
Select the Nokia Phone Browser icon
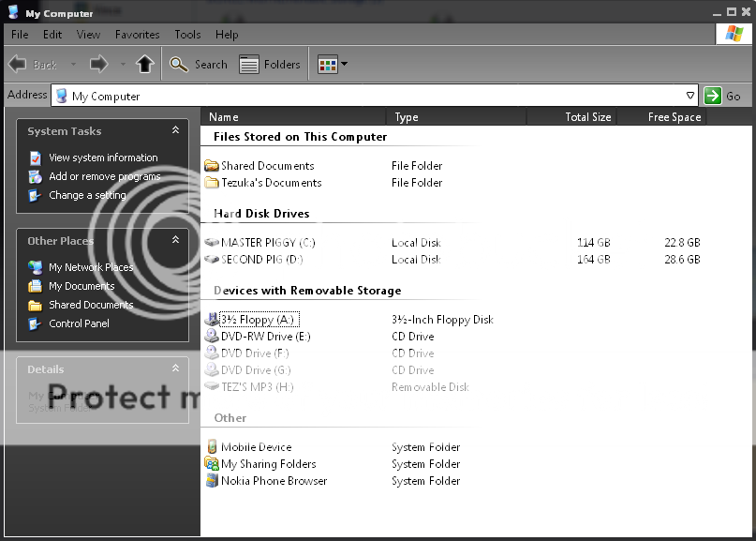tap(212, 481)
